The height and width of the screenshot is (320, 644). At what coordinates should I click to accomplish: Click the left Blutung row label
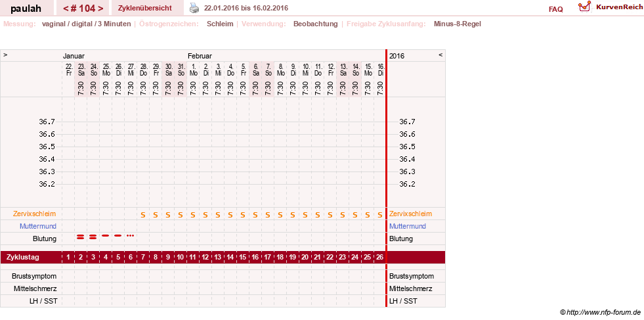[x=45, y=239]
